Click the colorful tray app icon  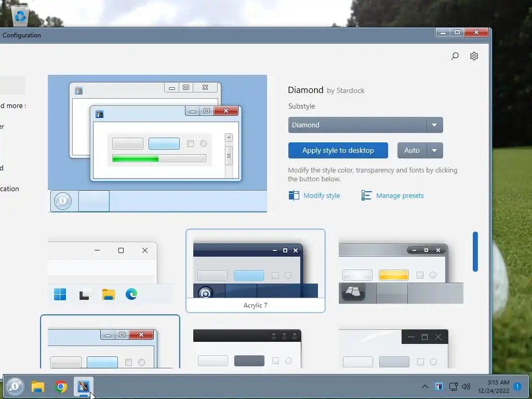tap(438, 387)
